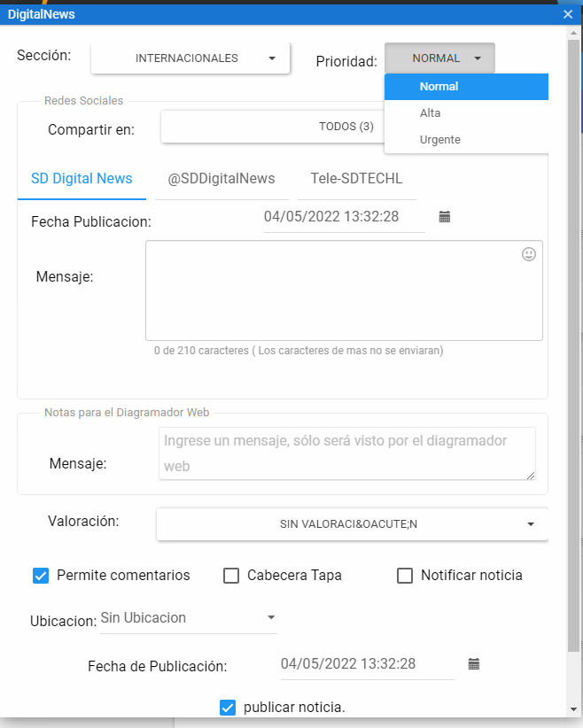This screenshot has width=583, height=728.
Task: Open the Sección INTERNACIONALES dropdown
Action: (190, 58)
